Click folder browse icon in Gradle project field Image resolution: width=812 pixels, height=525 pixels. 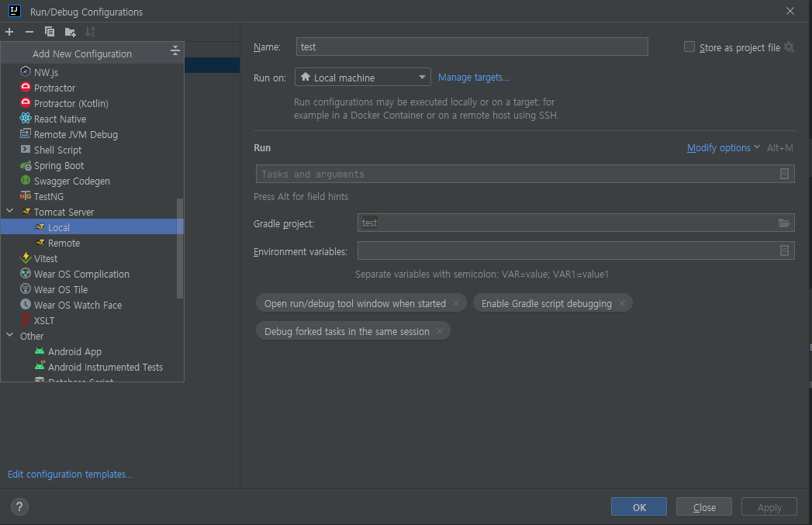(784, 223)
